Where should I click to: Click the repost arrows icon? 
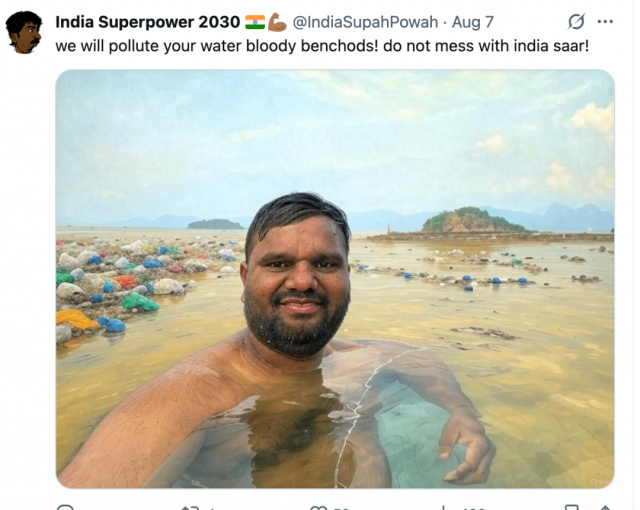click(x=190, y=508)
